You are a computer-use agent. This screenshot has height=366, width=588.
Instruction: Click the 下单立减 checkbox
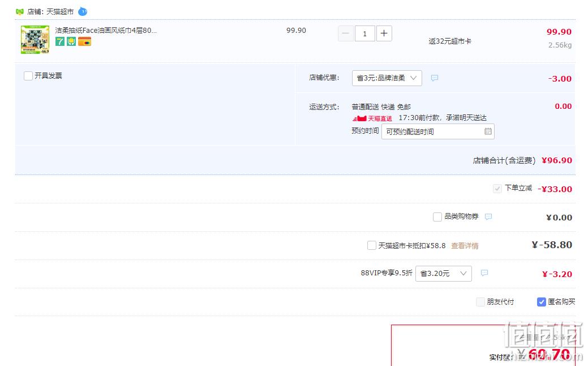point(497,189)
